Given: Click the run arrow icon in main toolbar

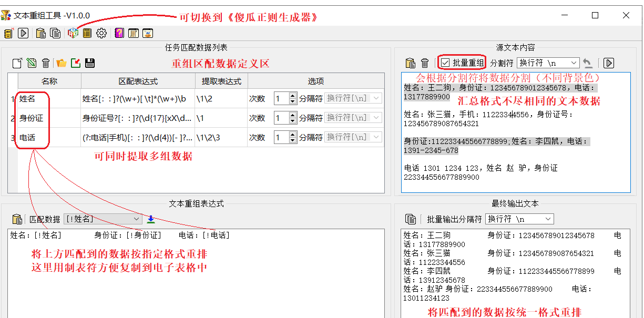Looking at the screenshot, I should (23, 33).
